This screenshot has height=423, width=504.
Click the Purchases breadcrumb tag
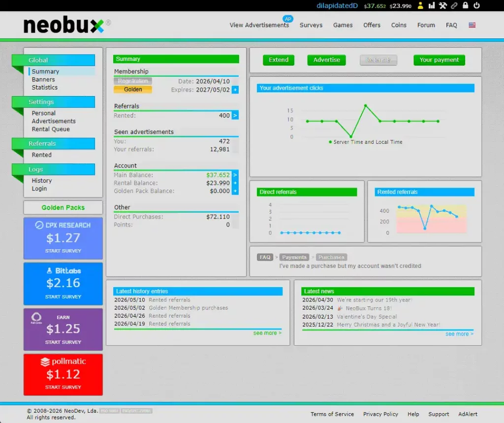[x=331, y=257]
